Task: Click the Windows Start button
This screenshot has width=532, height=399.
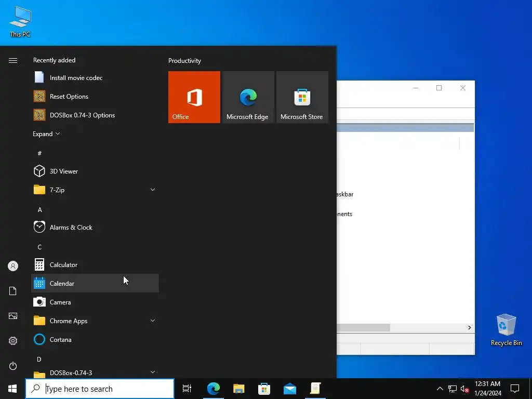Action: (x=12, y=389)
